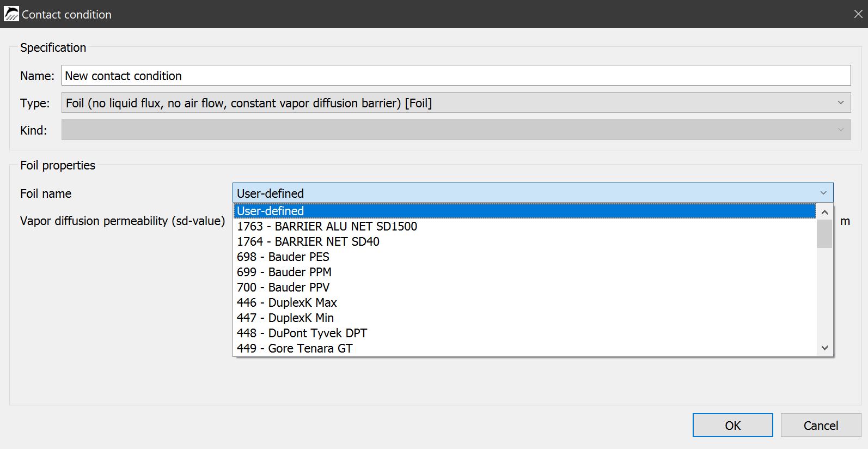The image size is (868, 449).
Task: Click the foil list scroll up arrow
Action: (x=824, y=212)
